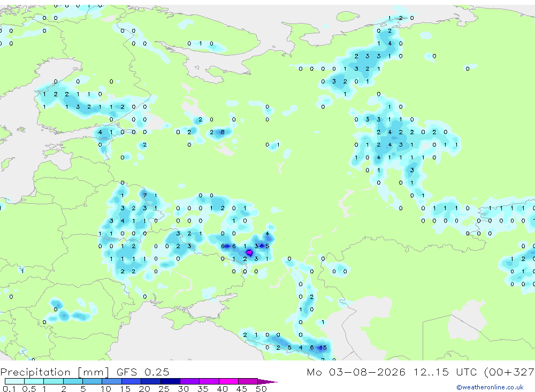Click the legend label "45"
This screenshot has width=535, height=392.
(242, 389)
